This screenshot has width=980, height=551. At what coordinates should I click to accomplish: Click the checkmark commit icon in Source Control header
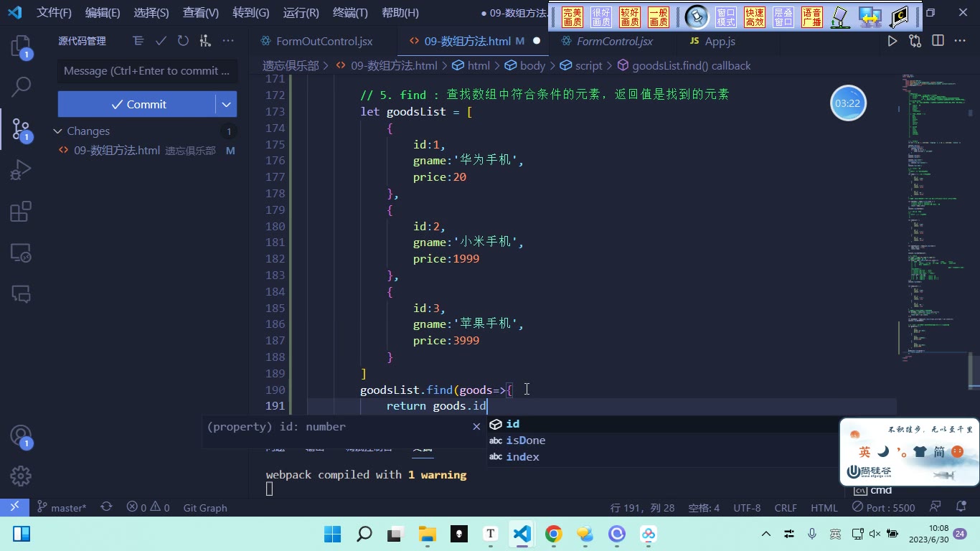pyautogui.click(x=161, y=41)
